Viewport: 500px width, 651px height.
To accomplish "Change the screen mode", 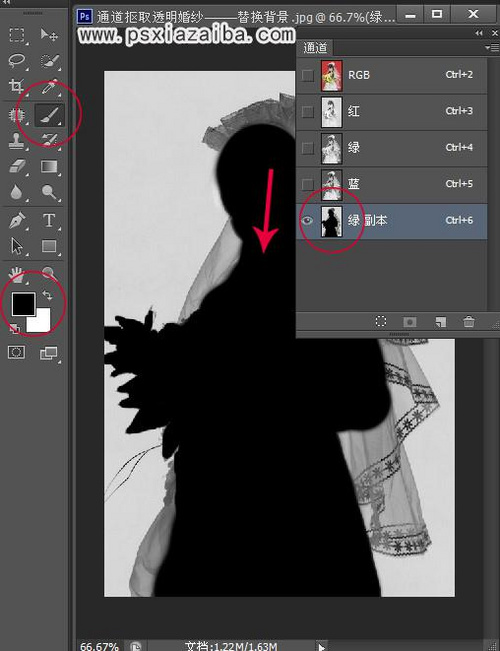I will coord(49,353).
